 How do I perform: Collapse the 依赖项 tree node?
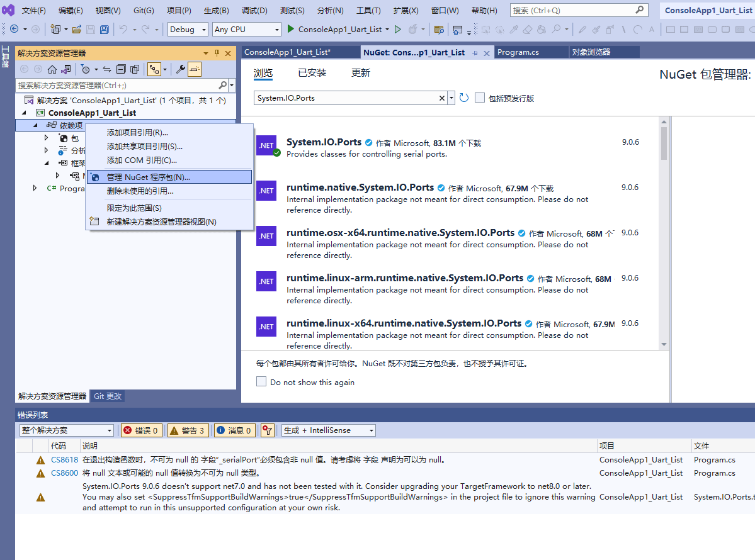(x=35, y=125)
